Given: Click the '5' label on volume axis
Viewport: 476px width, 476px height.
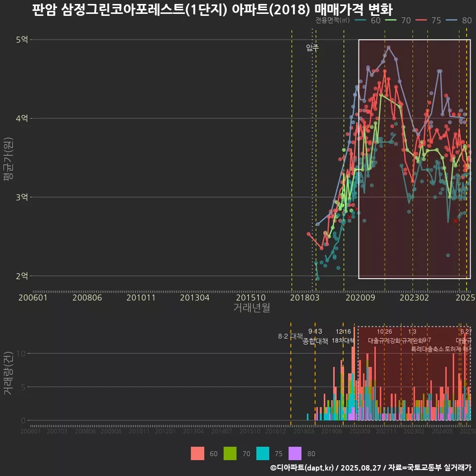Looking at the screenshot, I should click(23, 387).
